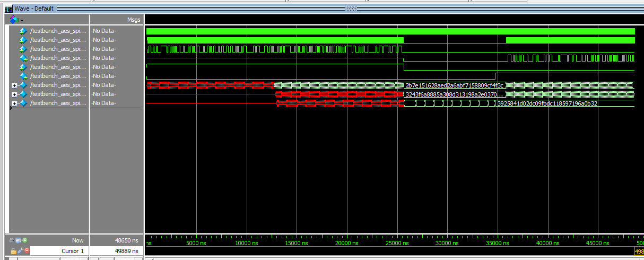Screen dimensions: 644x260
Task: Select the signal name of the 2b7e1516... bus row
Action: 58,85
